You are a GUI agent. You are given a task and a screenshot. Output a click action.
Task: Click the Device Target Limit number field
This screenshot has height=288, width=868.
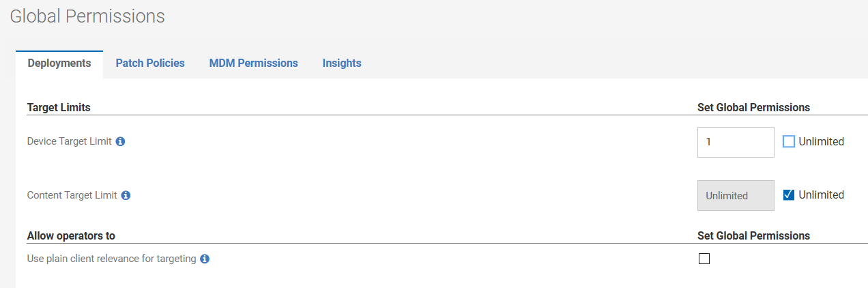[x=736, y=142]
